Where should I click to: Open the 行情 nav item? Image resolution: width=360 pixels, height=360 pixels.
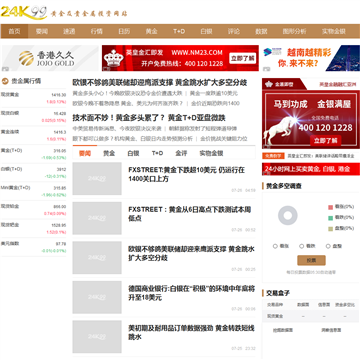(96, 31)
